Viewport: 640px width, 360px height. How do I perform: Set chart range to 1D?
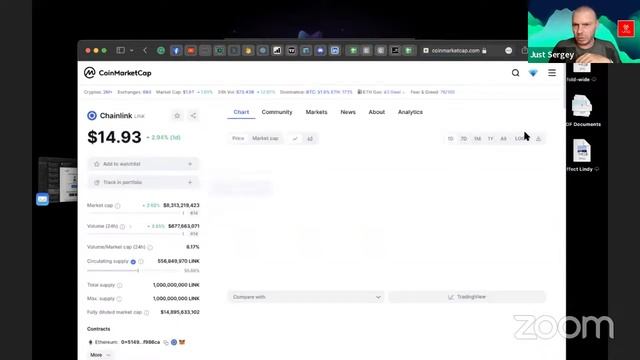click(450, 139)
